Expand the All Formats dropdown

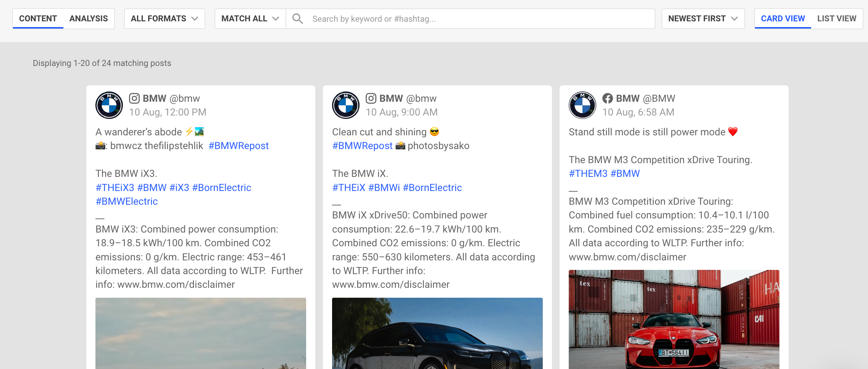click(165, 19)
